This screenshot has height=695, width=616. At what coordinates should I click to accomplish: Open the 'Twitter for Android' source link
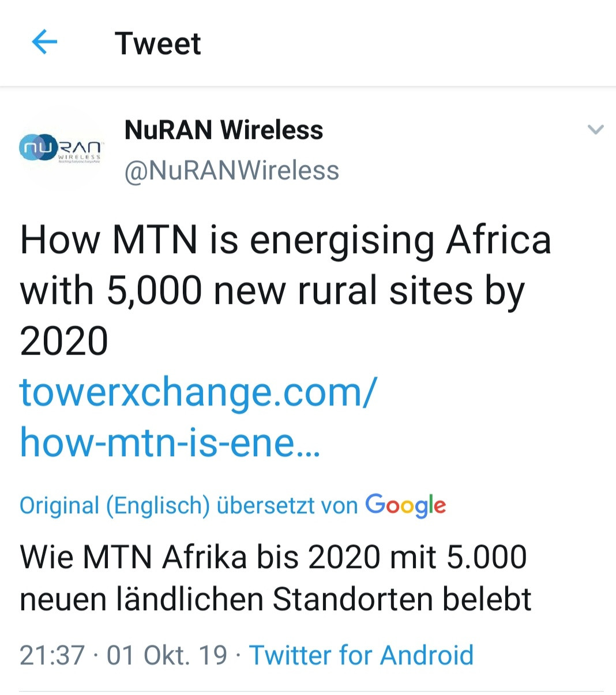click(x=361, y=655)
